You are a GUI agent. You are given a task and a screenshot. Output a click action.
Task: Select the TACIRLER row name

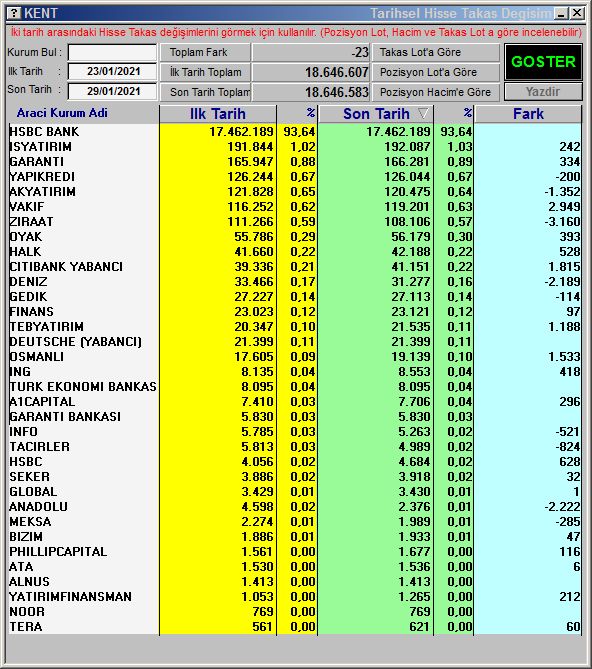click(x=39, y=447)
